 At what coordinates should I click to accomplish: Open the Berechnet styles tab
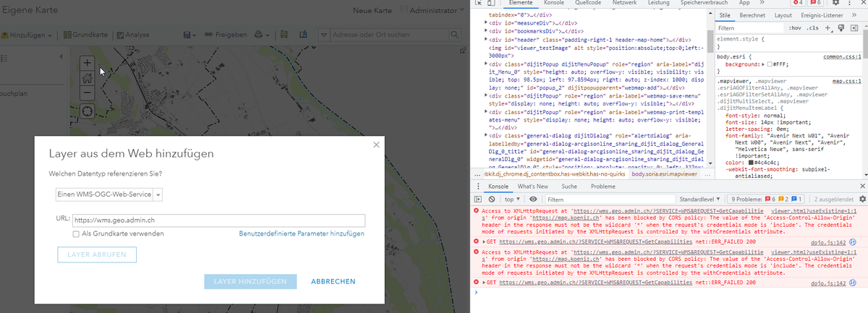tap(752, 15)
